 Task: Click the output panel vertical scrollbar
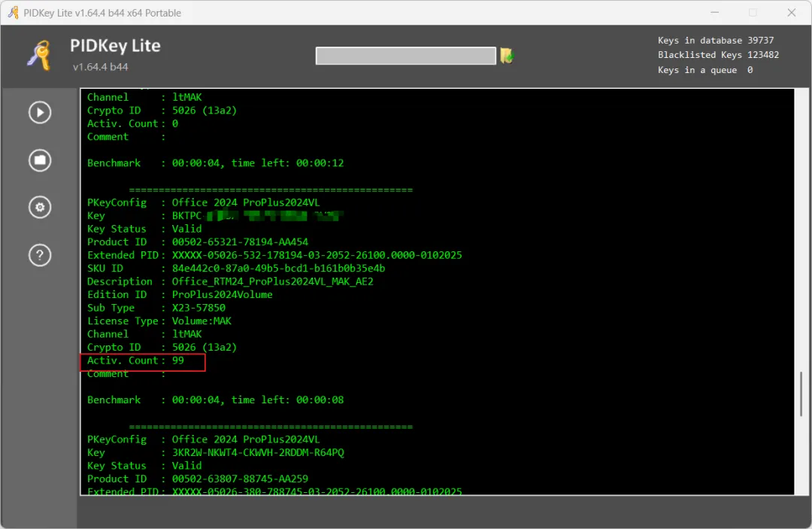801,394
